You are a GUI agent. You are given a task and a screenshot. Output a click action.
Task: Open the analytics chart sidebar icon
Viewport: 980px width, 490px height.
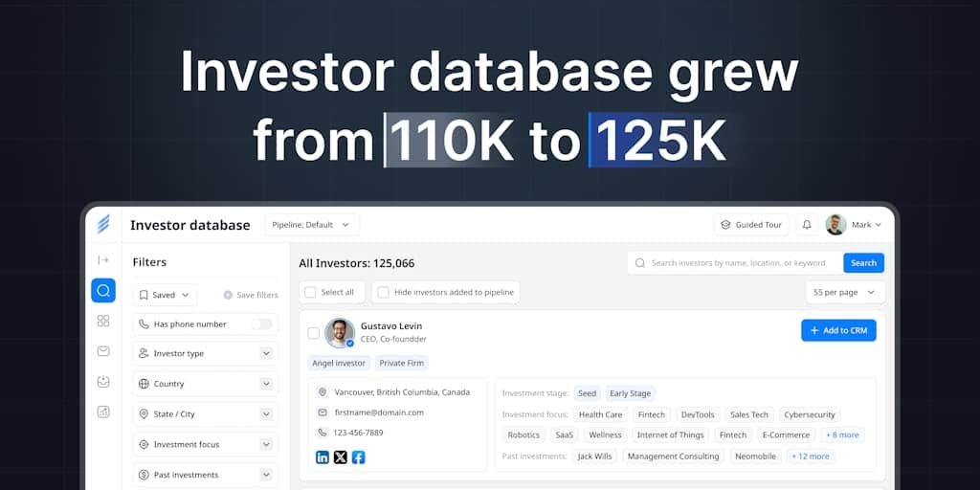[x=103, y=412]
